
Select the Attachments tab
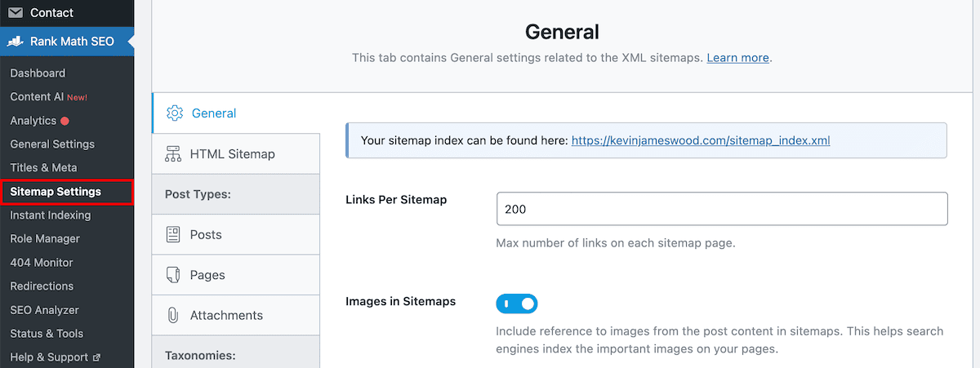pos(226,315)
